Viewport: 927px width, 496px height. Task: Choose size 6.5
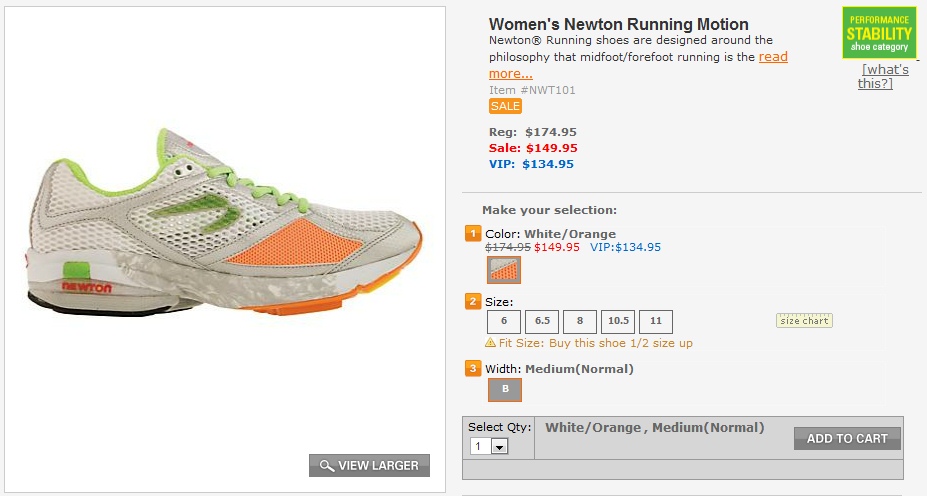tap(542, 322)
